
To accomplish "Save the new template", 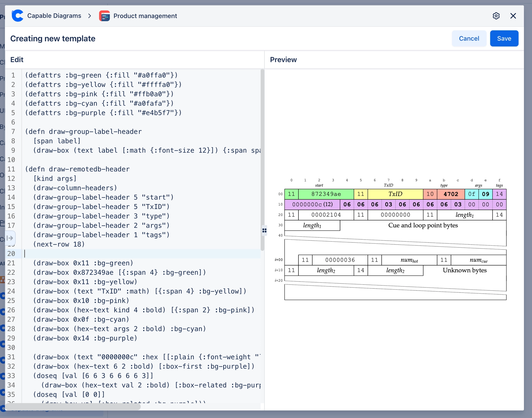I will point(504,38).
